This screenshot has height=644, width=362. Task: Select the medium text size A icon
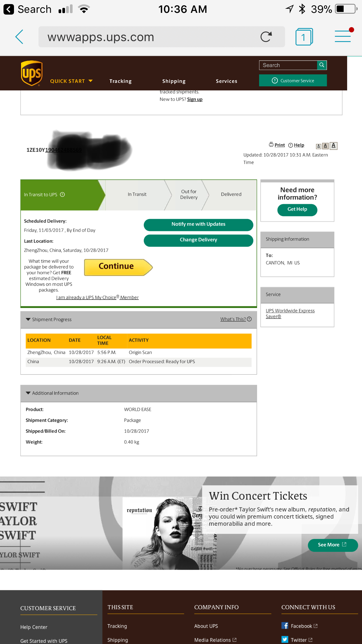point(326,146)
